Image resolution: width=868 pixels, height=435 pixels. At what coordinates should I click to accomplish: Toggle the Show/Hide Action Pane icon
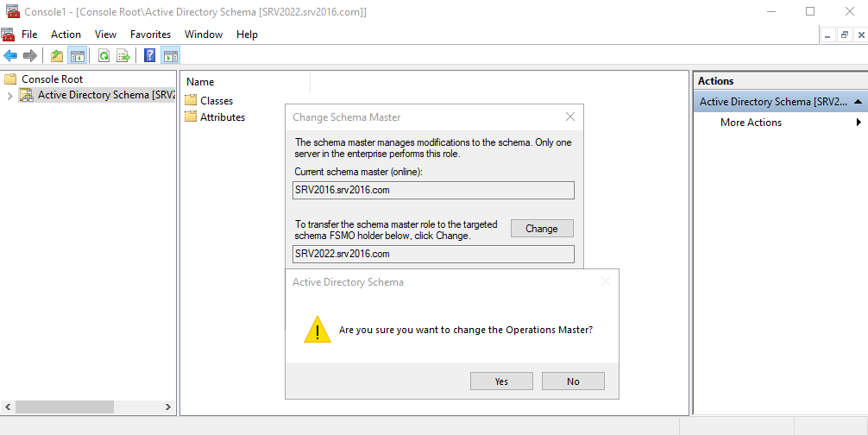tap(171, 55)
